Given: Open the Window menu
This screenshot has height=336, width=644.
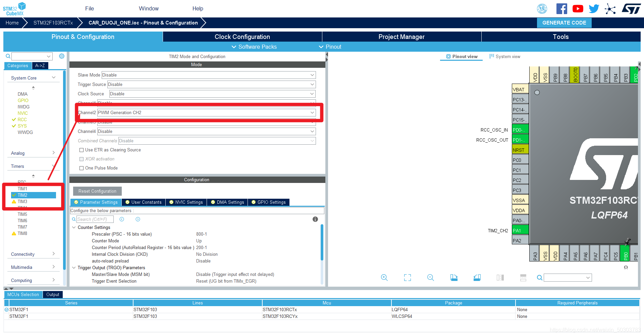Looking at the screenshot, I should point(149,9).
